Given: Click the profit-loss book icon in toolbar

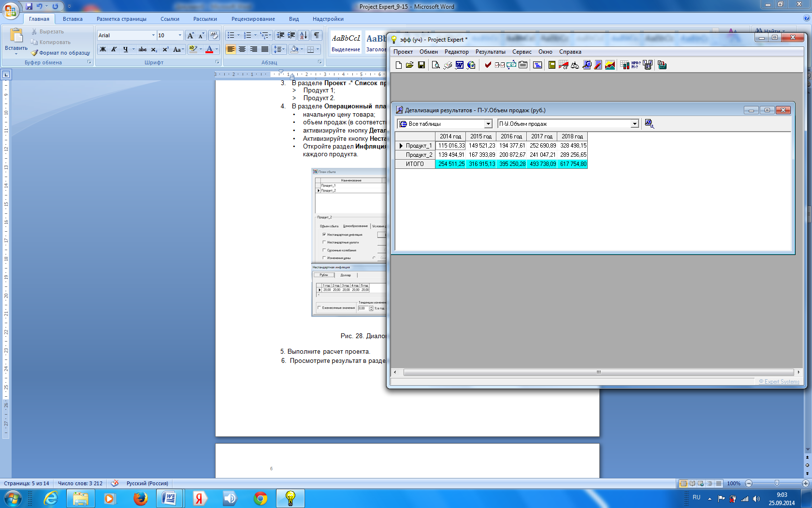Looking at the screenshot, I should [x=552, y=65].
